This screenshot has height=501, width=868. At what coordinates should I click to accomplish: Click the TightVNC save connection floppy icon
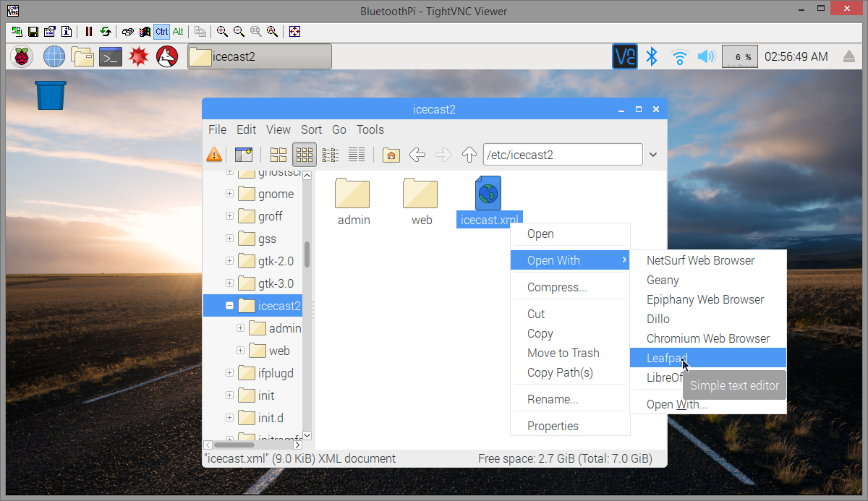coord(33,32)
